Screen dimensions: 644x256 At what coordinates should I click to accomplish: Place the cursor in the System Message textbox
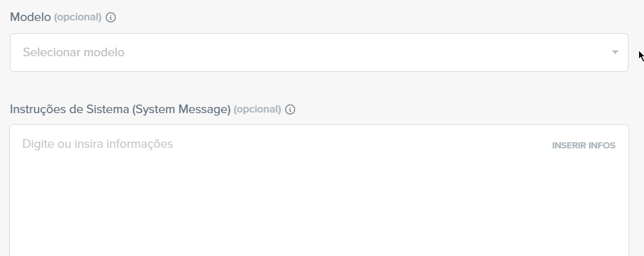click(319, 190)
